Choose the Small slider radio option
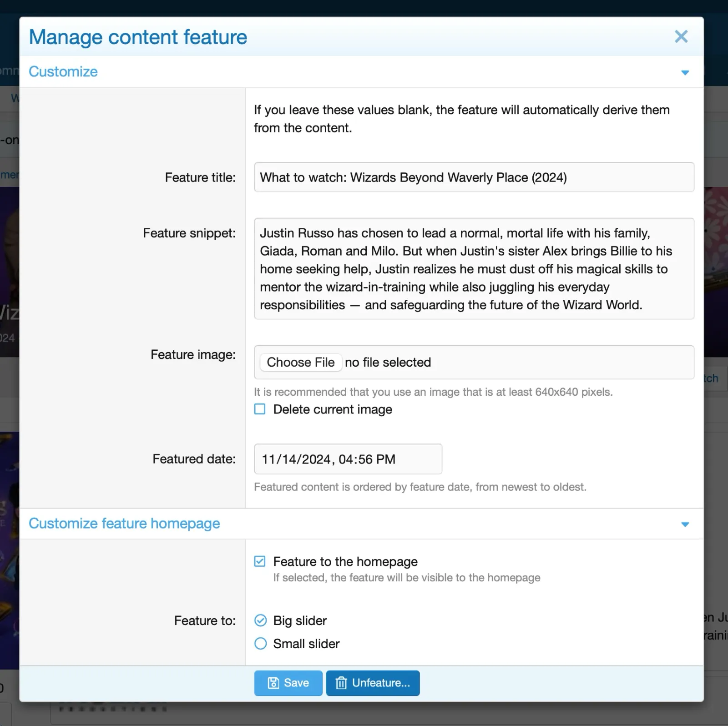This screenshot has height=726, width=728. 260,644
